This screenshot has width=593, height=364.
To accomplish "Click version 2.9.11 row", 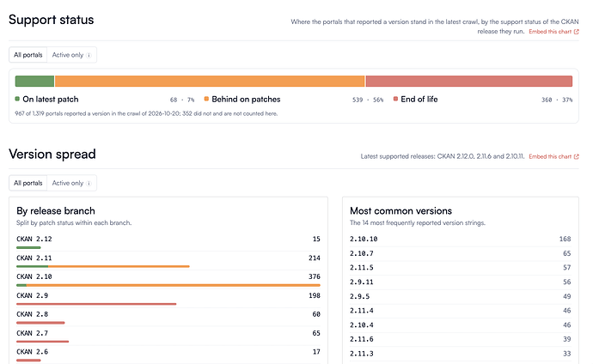I will pyautogui.click(x=461, y=282).
